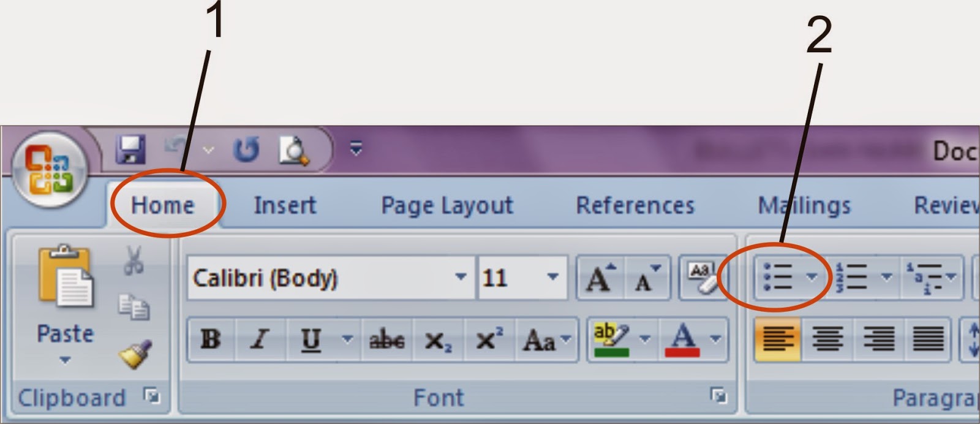Click the Office Button orb
980x424 pixels.
(x=49, y=169)
